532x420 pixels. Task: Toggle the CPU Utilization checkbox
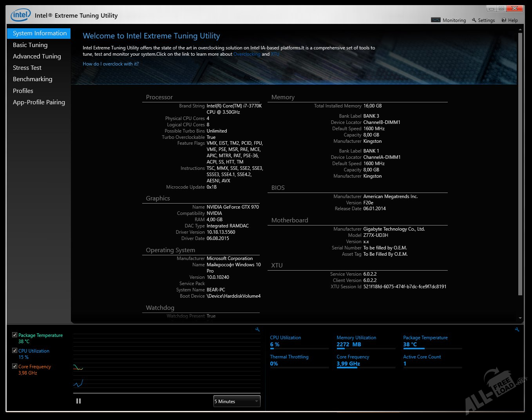(14, 351)
